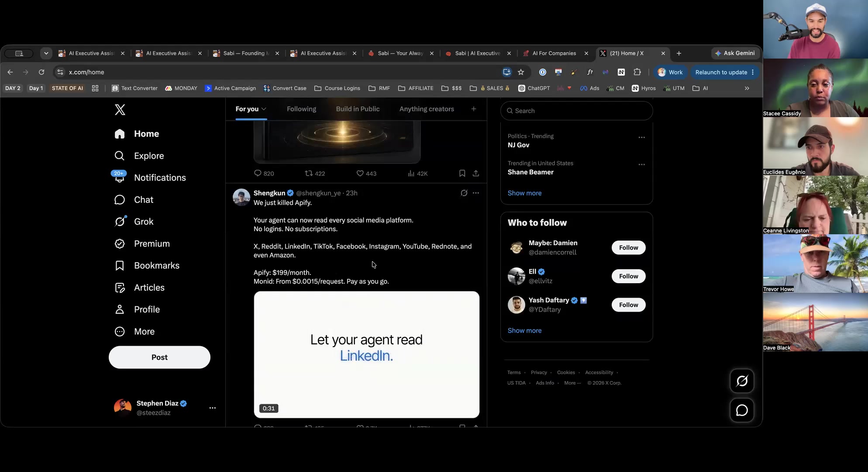Viewport: 868px width, 472px height.
Task: Click Show more under Who to follow
Action: coord(524,331)
